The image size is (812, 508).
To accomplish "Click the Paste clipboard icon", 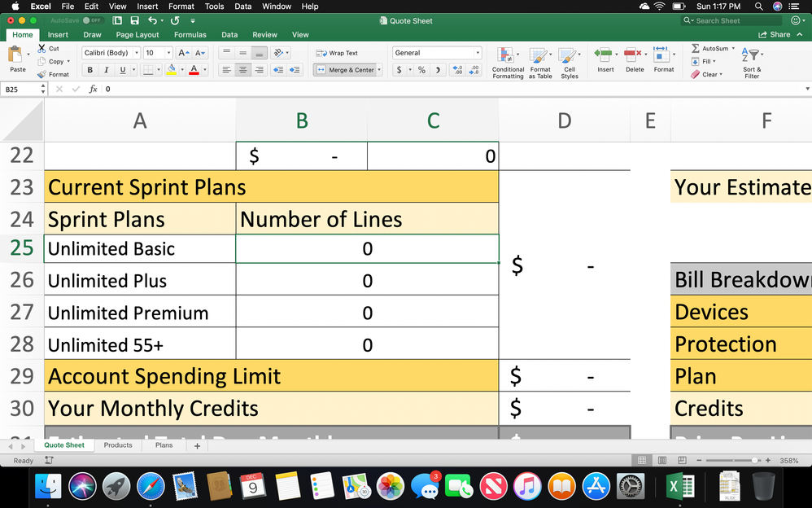I will click(x=15, y=55).
